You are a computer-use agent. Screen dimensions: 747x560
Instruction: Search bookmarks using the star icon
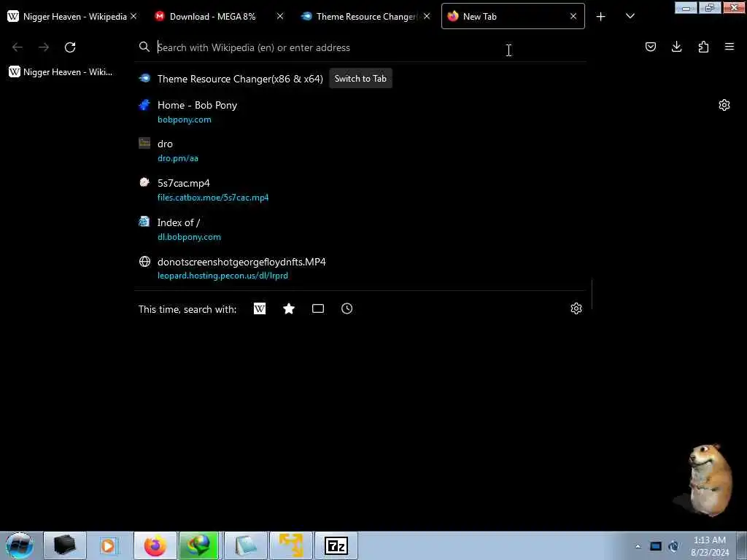[x=289, y=308]
